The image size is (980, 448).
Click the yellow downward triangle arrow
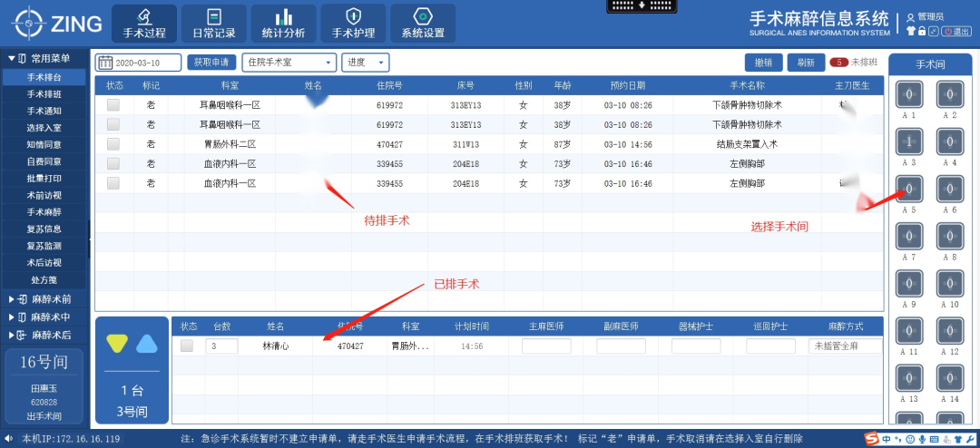(x=117, y=343)
